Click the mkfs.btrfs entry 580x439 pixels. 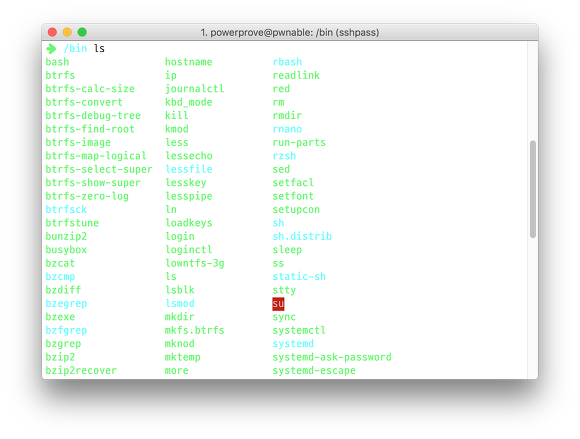[x=195, y=330]
